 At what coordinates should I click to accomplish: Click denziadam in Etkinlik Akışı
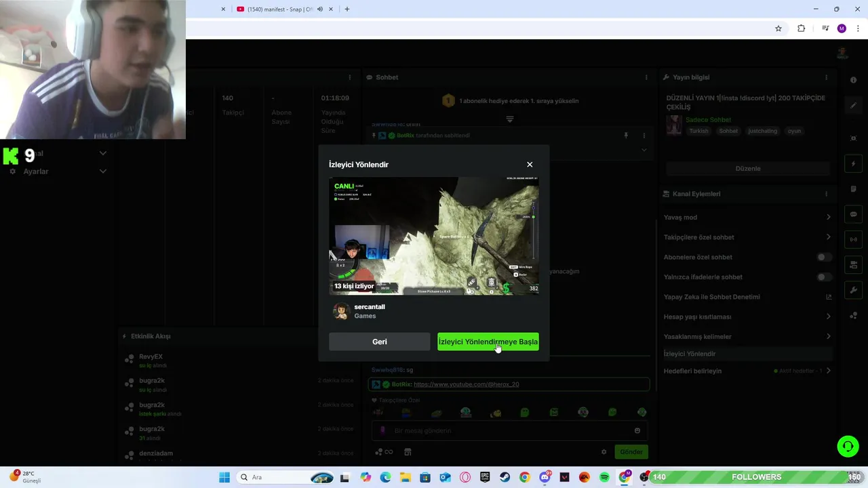click(156, 453)
